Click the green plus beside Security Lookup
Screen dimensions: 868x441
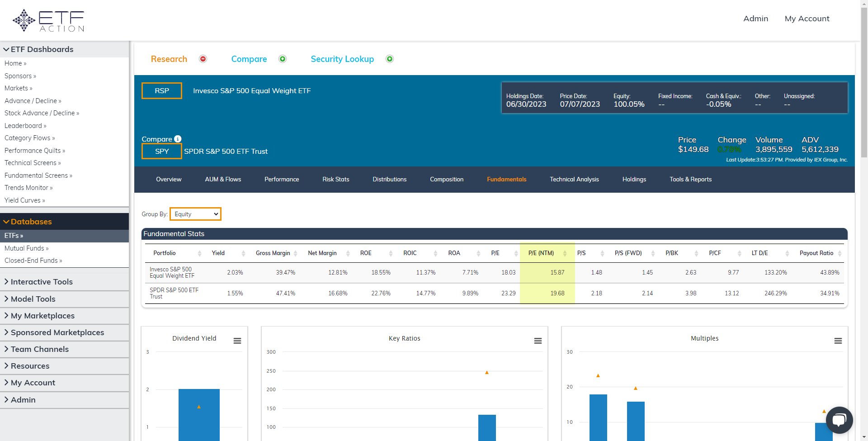(x=389, y=59)
